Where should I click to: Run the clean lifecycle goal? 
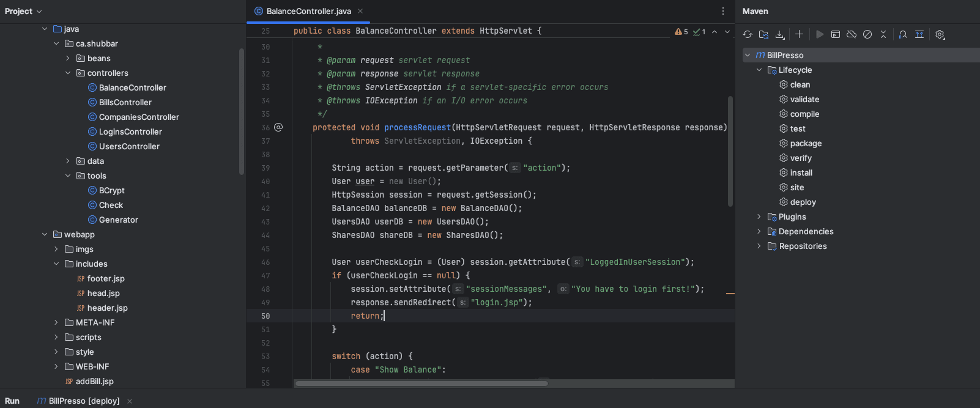point(800,84)
